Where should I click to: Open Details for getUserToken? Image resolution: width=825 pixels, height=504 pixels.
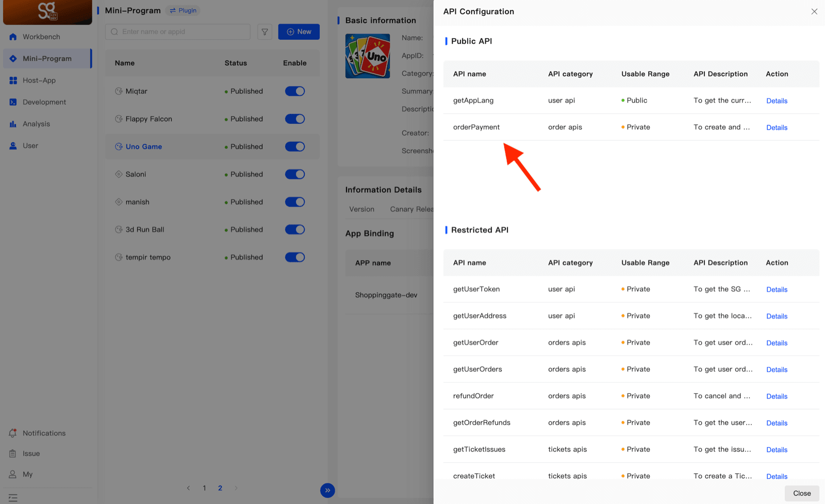click(x=777, y=289)
